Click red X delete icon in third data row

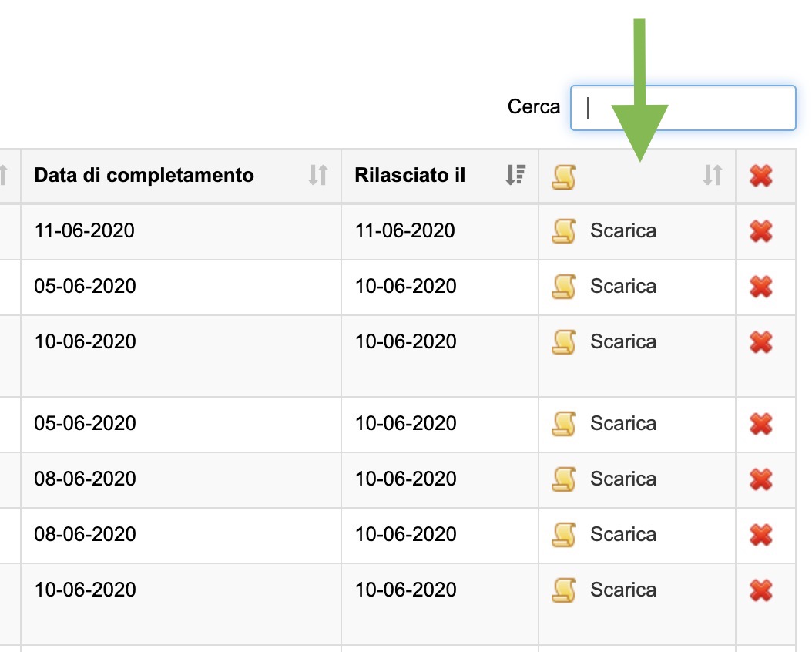pos(761,342)
